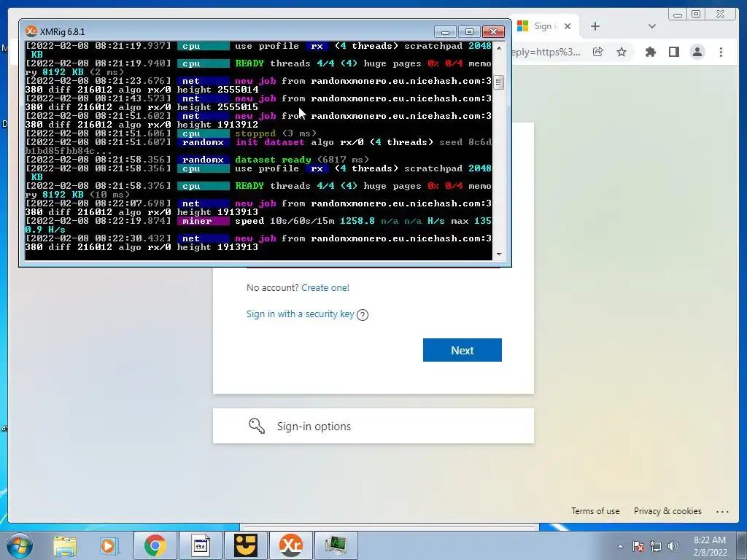Minimize the XMRig window
The height and width of the screenshot is (560, 747).
pyautogui.click(x=446, y=32)
